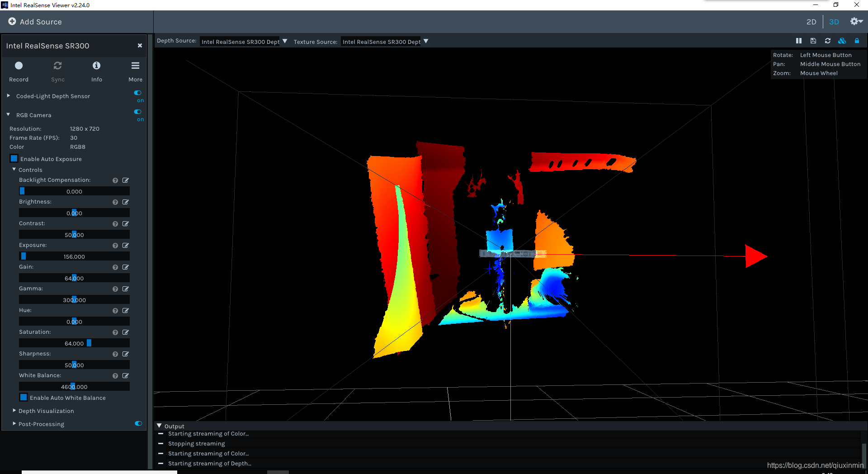The width and height of the screenshot is (868, 474).
Task: Adjust the Saturation slider
Action: click(74, 343)
